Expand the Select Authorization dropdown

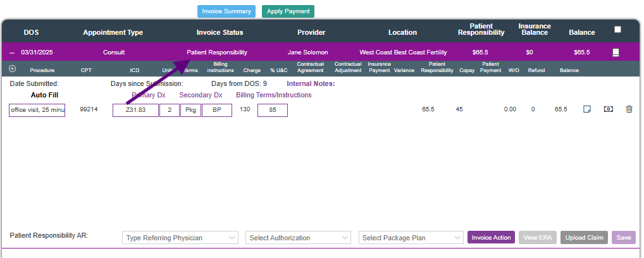(298, 238)
